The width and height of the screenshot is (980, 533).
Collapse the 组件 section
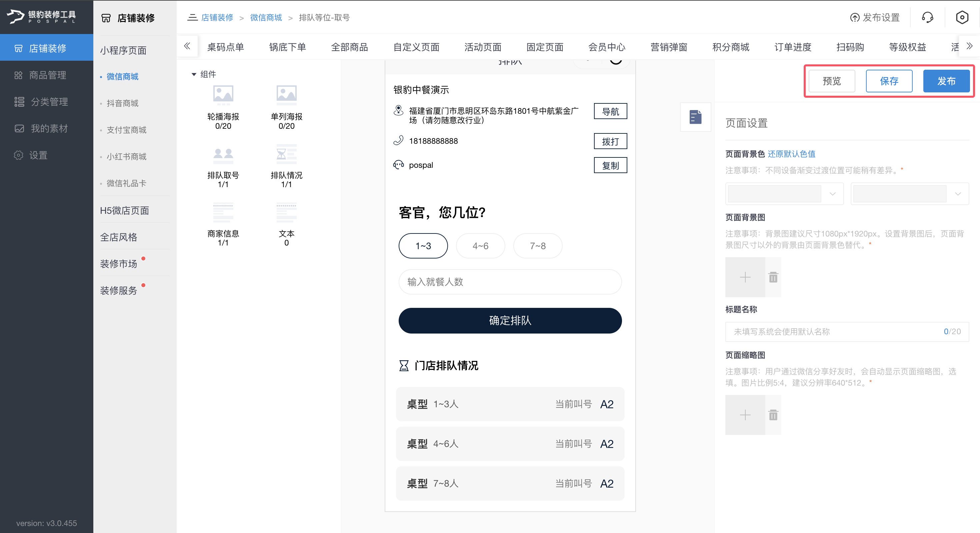[x=194, y=74]
